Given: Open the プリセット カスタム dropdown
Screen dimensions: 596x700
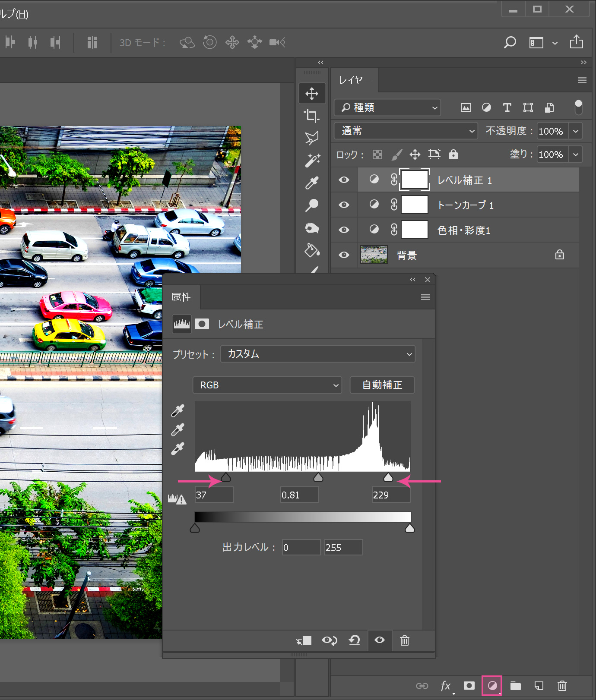Looking at the screenshot, I should coord(317,354).
